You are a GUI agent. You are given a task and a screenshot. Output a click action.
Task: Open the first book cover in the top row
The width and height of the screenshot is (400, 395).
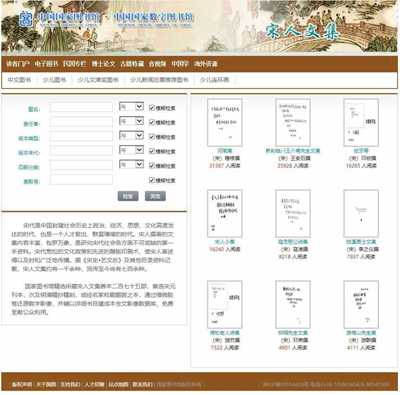225,122
